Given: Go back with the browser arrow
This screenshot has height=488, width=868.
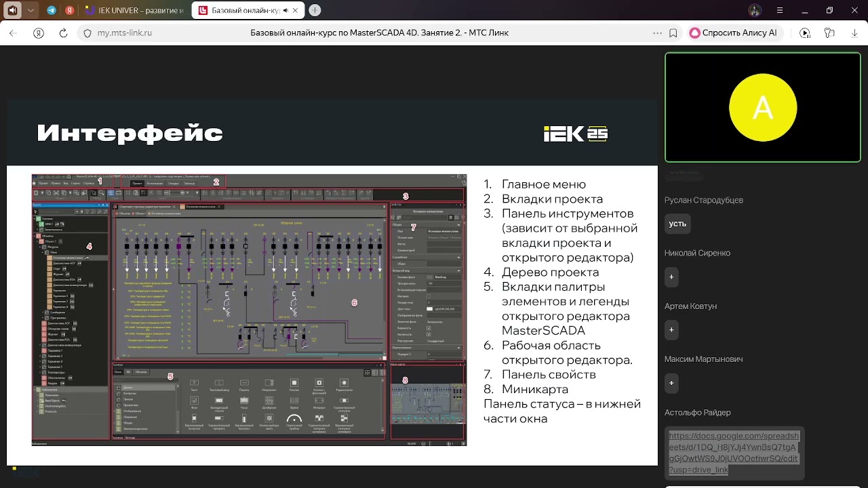Looking at the screenshot, I should (14, 33).
